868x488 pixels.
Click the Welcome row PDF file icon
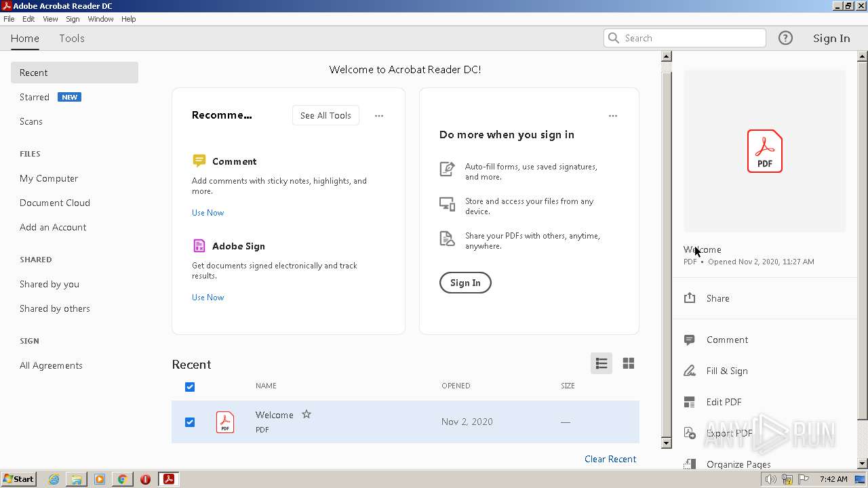[x=225, y=422]
